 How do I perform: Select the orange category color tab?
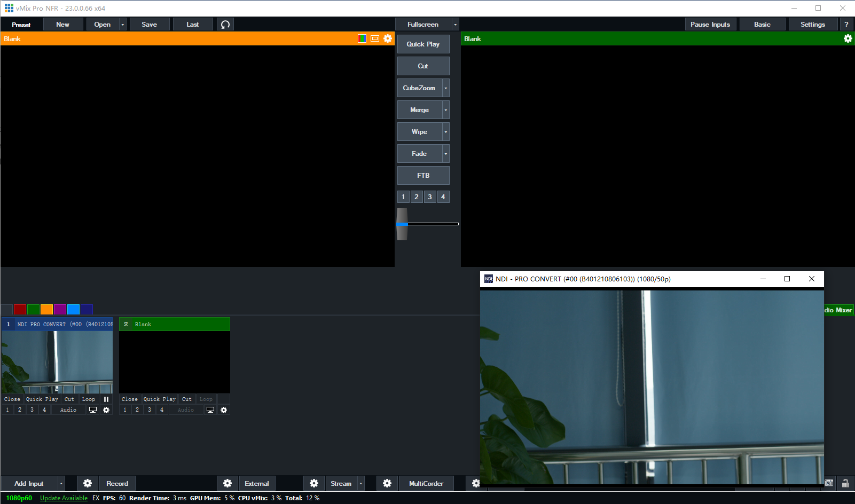tap(47, 310)
